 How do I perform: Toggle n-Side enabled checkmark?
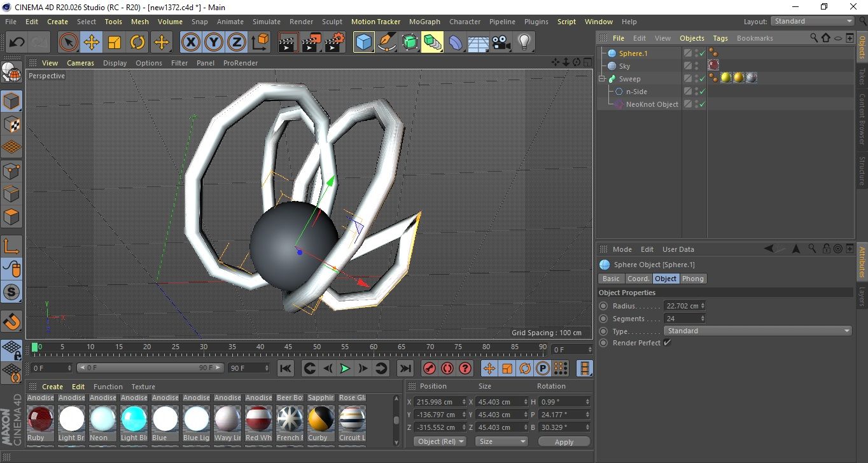point(703,92)
